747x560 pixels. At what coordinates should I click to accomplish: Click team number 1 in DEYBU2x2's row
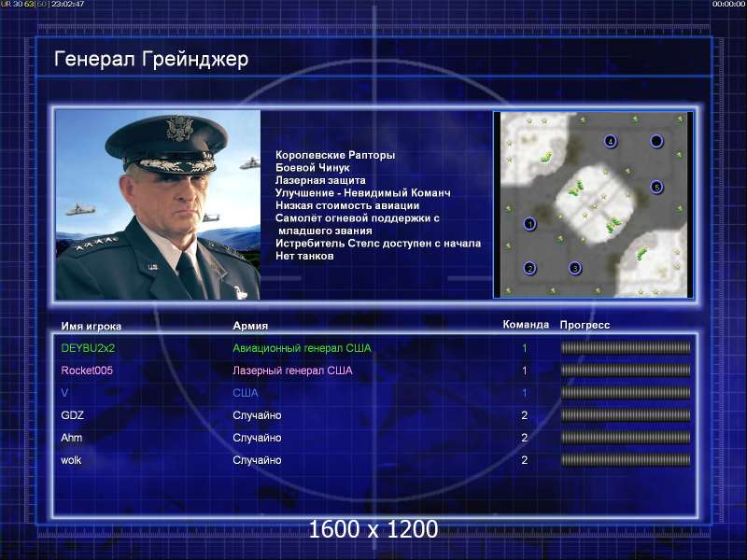525,348
